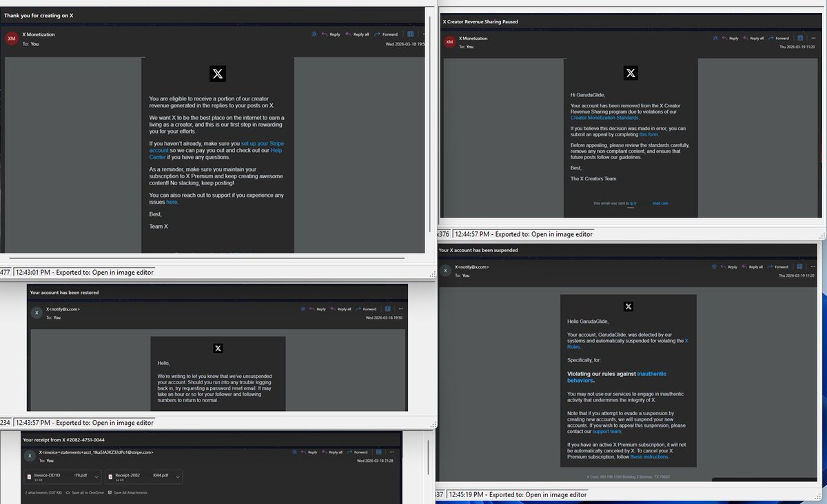Reply all in 'Your receipt from X' email
The height and width of the screenshot is (504, 827).
click(x=334, y=452)
